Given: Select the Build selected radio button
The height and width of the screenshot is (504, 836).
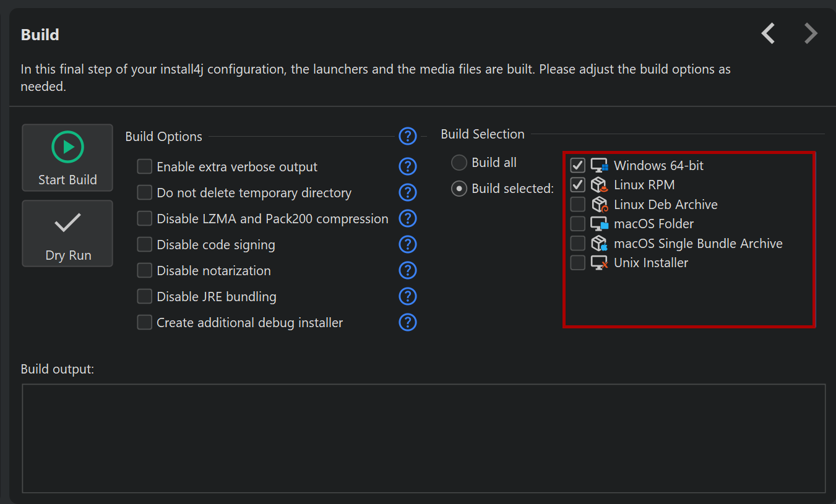Looking at the screenshot, I should (x=459, y=189).
